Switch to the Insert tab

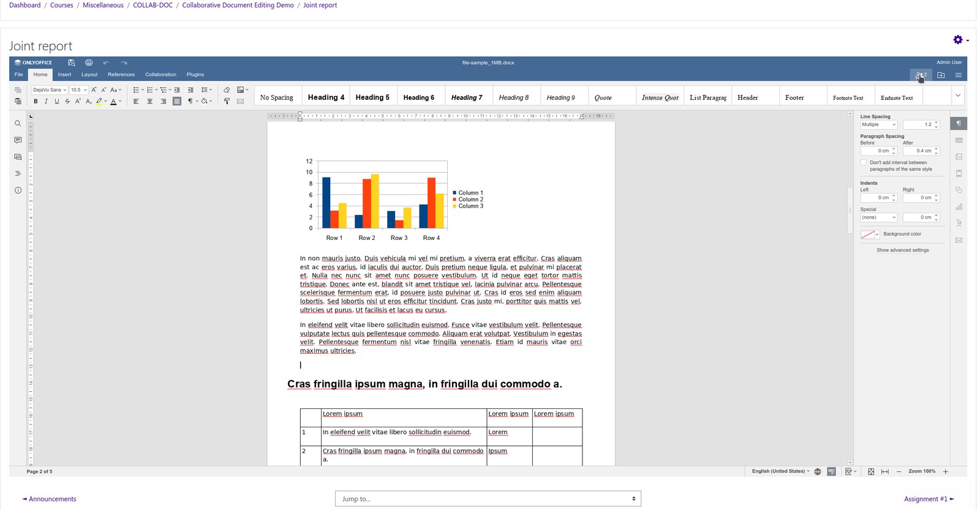pos(64,75)
